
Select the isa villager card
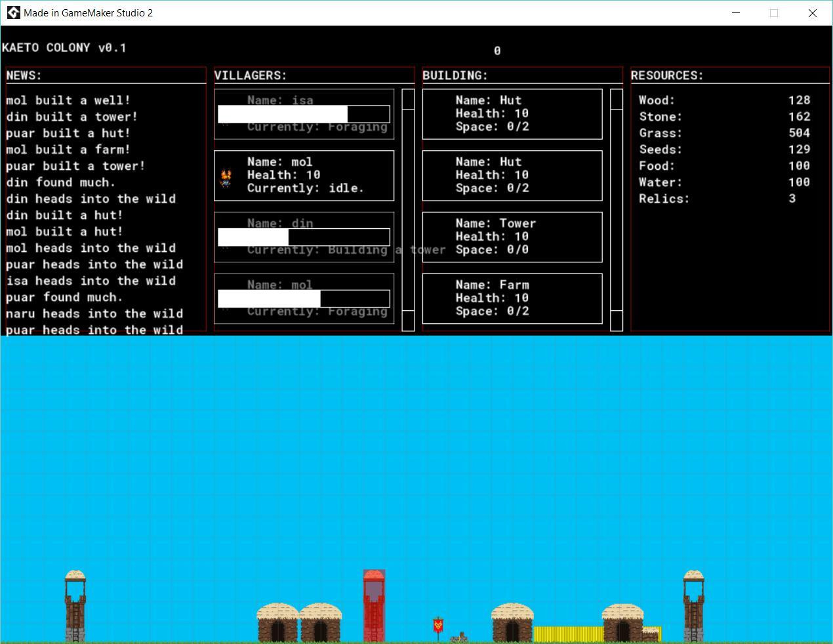pos(304,114)
